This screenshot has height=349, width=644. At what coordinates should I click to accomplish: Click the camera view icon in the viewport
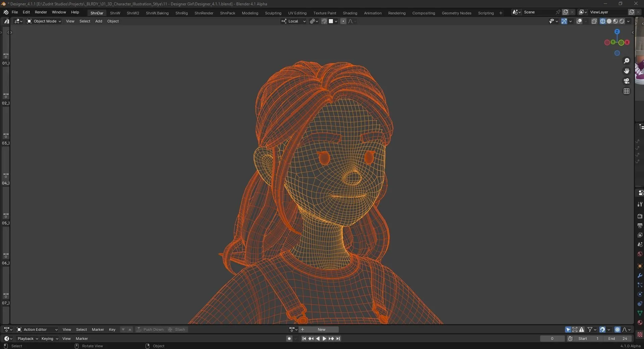tap(626, 81)
